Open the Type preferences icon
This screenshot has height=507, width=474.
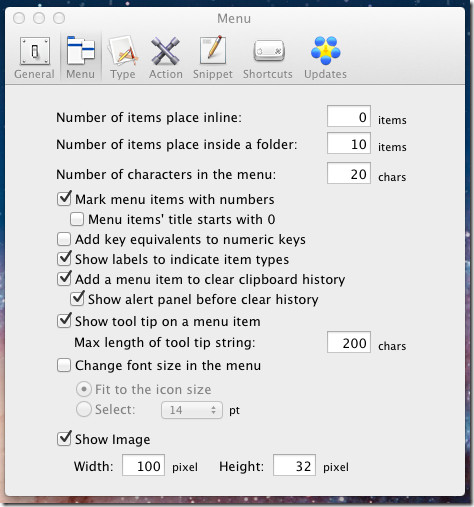click(123, 50)
